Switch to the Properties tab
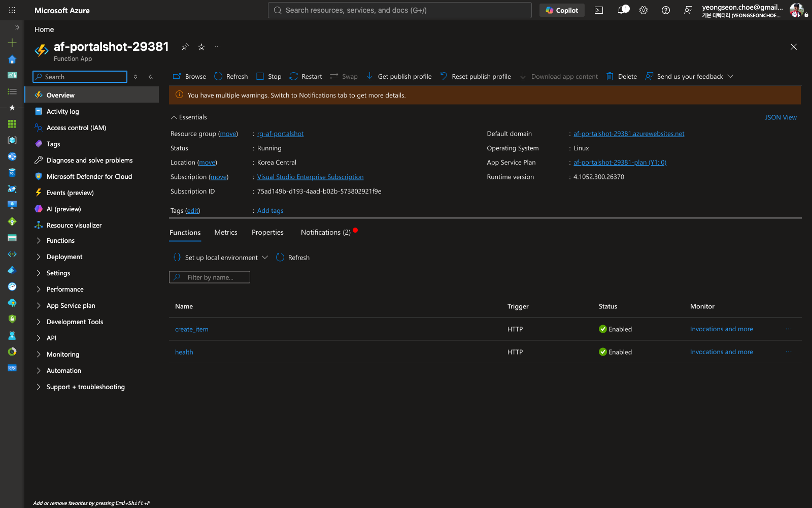The height and width of the screenshot is (508, 812). [x=267, y=233]
